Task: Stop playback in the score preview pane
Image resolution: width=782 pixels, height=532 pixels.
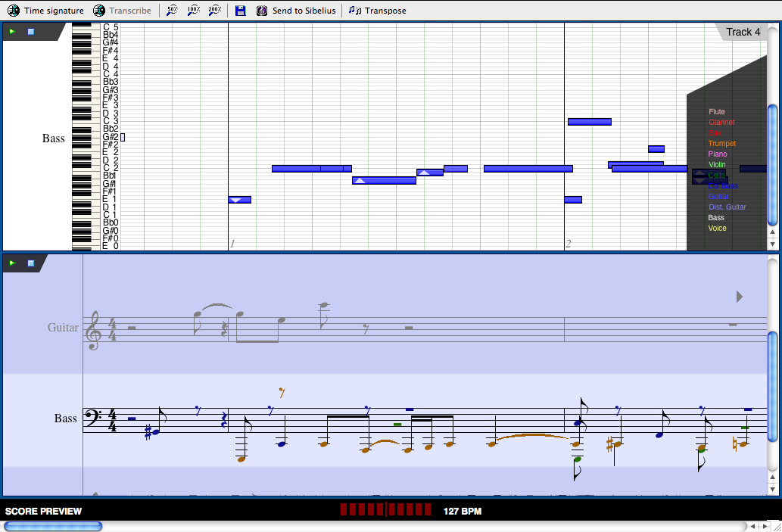Action: click(x=31, y=263)
